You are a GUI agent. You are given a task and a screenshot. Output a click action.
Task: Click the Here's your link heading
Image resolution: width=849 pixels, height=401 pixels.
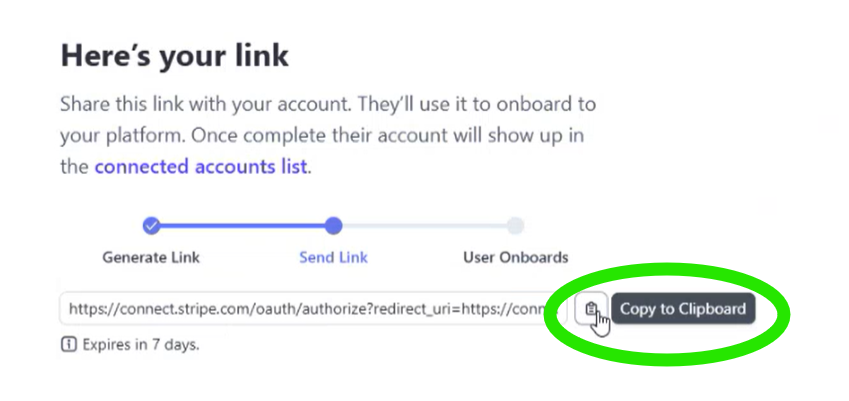pyautogui.click(x=174, y=56)
